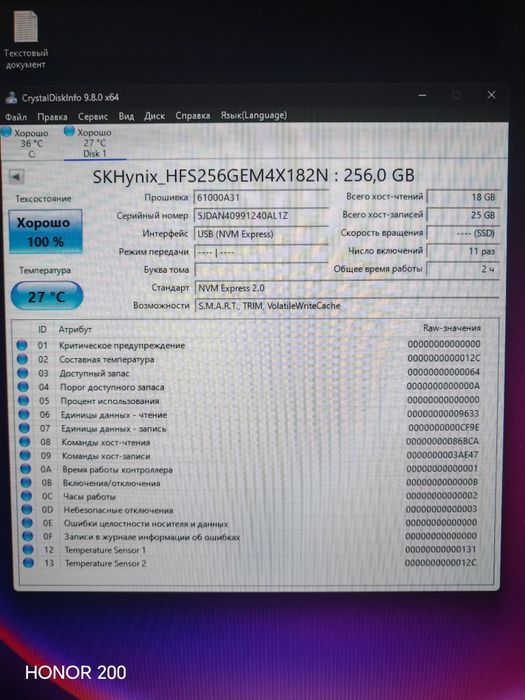Click status dot for Команды хост-чтения

coord(25,442)
